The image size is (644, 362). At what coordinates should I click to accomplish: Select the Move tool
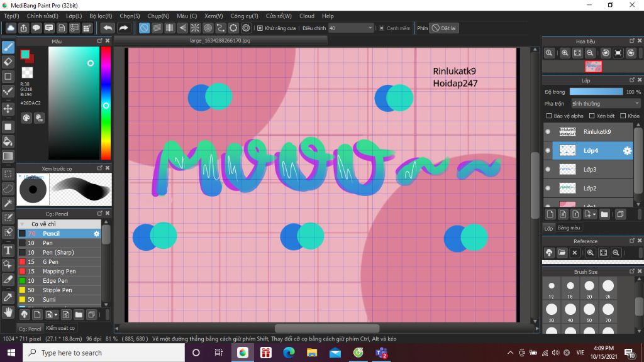point(8,109)
